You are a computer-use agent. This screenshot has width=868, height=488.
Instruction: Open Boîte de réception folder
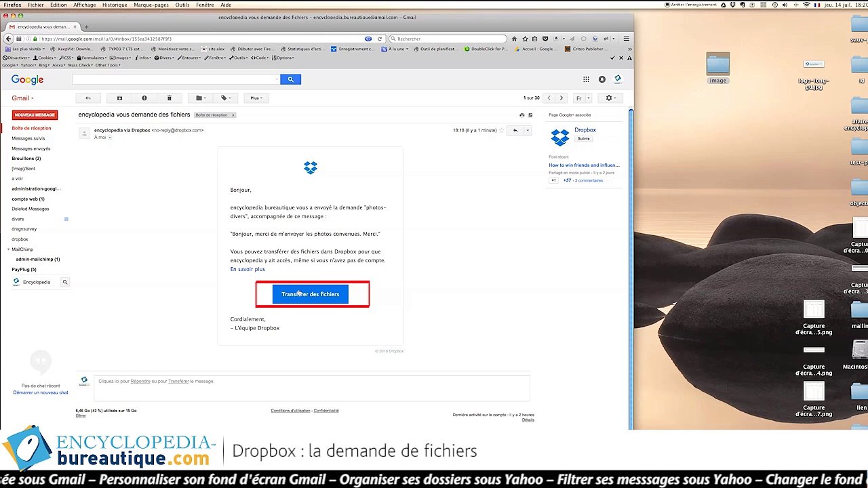tap(31, 128)
